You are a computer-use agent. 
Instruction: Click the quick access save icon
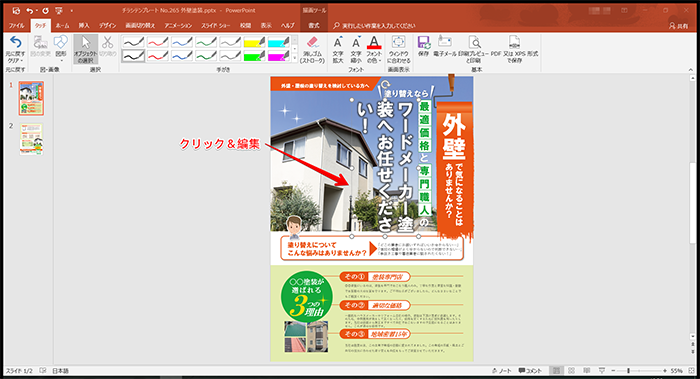click(x=16, y=10)
